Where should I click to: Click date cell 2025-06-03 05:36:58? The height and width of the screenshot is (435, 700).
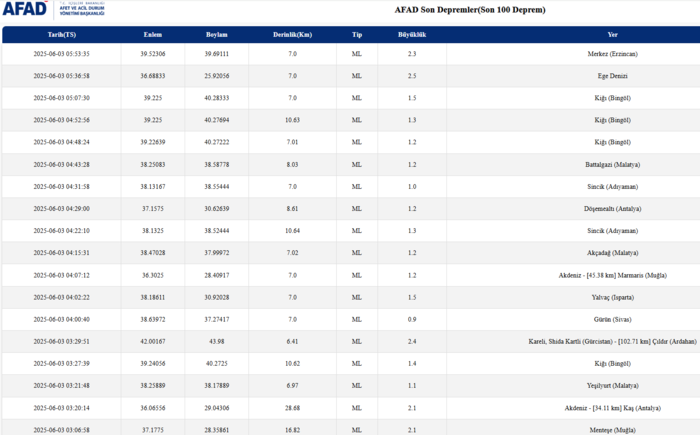point(62,76)
